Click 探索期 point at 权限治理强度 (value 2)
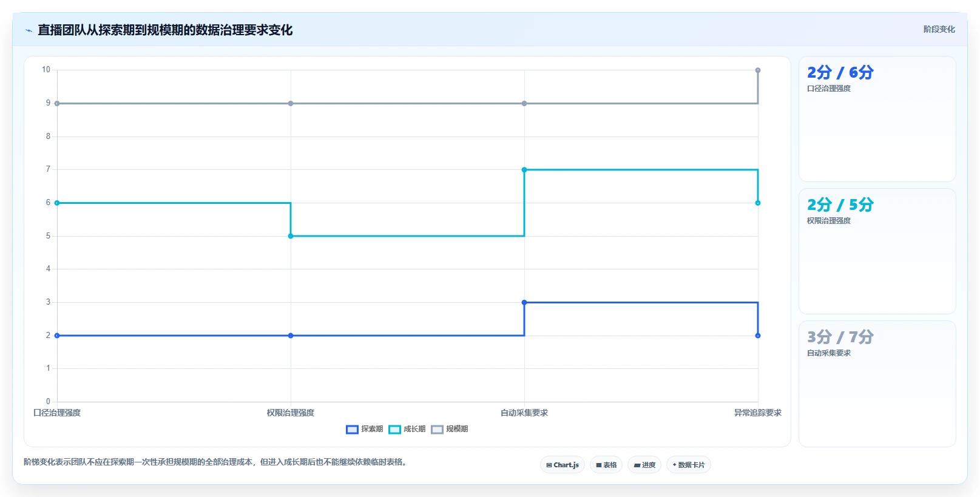 pyautogui.click(x=291, y=336)
